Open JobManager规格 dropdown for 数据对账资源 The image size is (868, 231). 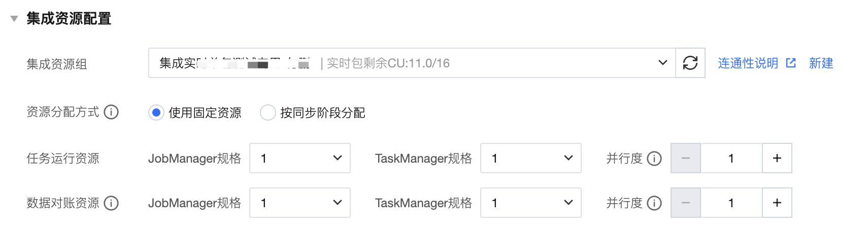pos(299,203)
